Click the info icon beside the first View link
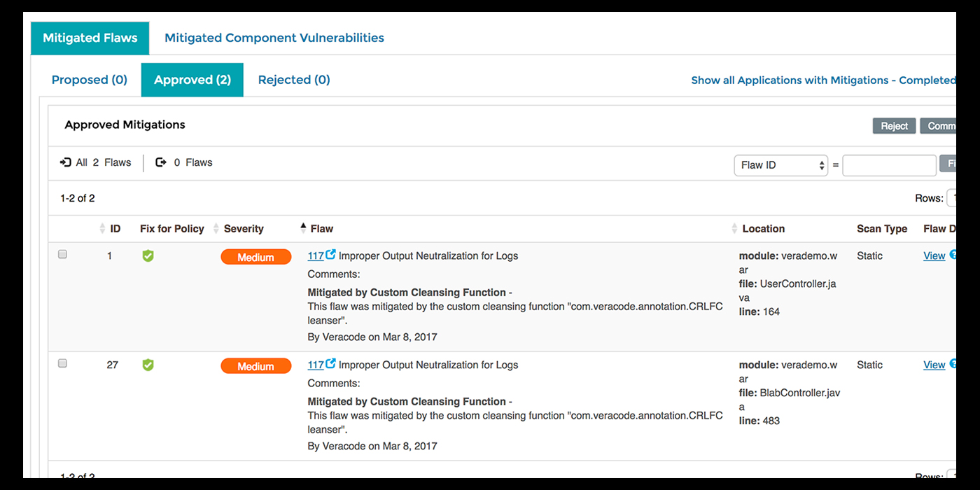Image resolution: width=980 pixels, height=490 pixels. 953,255
